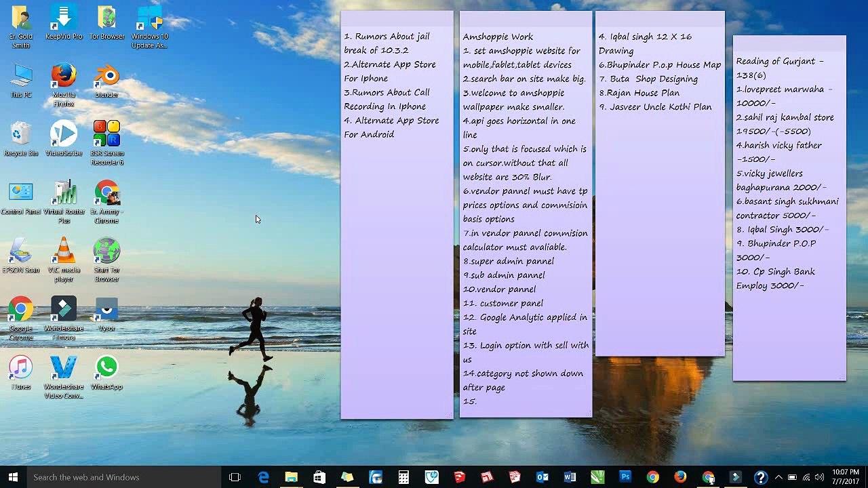Image resolution: width=868 pixels, height=488 pixels.
Task: Launch KeepVid Pro shortcut
Action: pos(64,23)
